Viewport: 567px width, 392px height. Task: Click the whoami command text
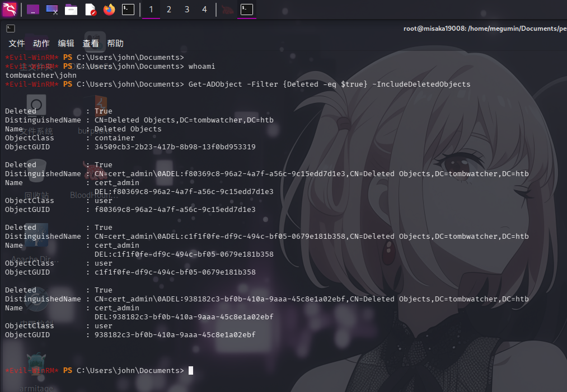pyautogui.click(x=202, y=67)
